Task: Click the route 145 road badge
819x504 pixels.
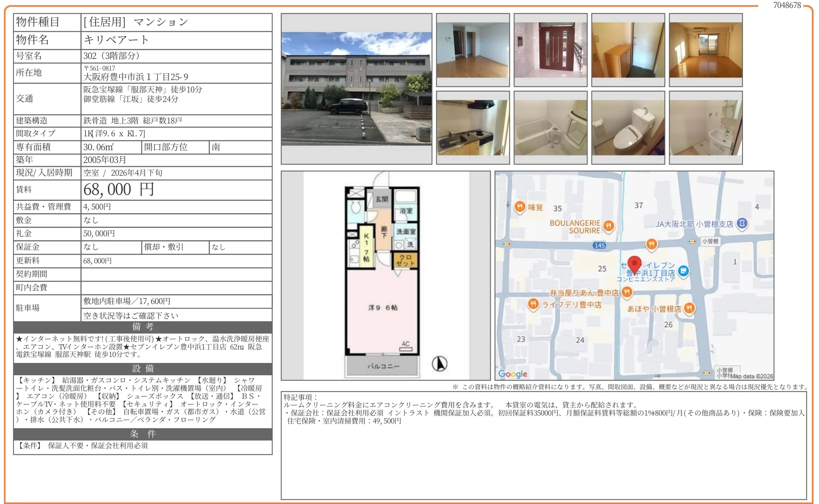Action: 600,245
